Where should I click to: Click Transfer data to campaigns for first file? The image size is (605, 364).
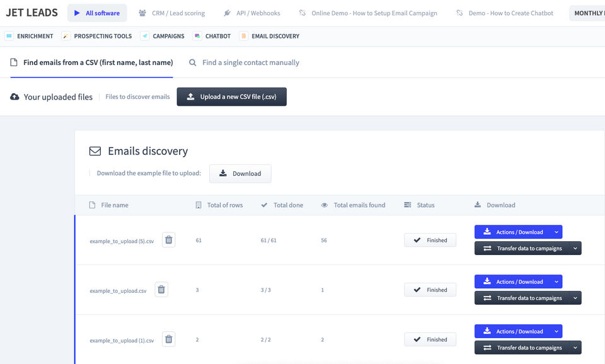(522, 248)
